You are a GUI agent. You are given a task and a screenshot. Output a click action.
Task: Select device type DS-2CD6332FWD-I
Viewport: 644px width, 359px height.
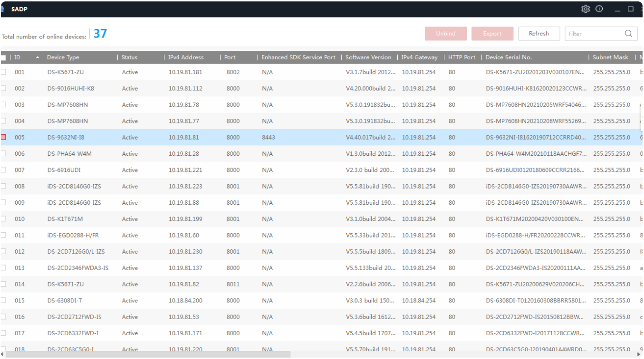click(x=73, y=333)
